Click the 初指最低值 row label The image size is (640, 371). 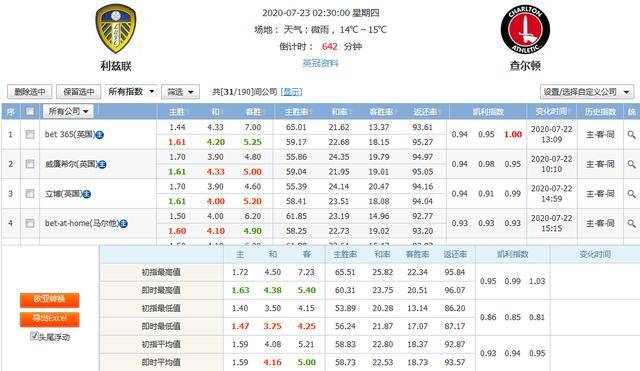point(161,308)
